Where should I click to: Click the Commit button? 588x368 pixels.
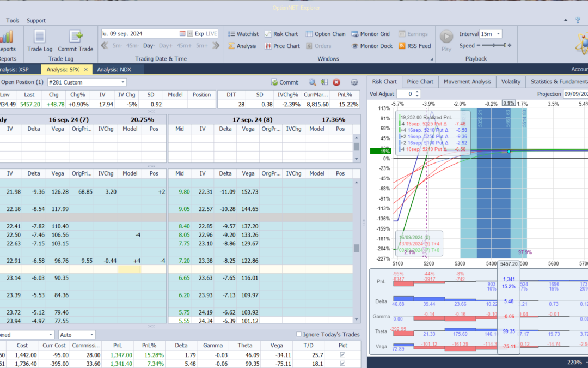285,82
